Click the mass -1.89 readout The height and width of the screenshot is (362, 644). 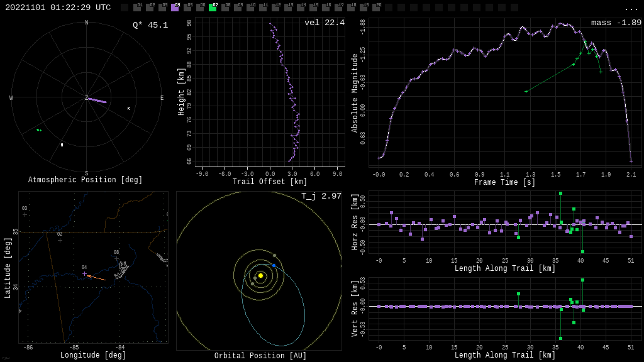tap(616, 23)
